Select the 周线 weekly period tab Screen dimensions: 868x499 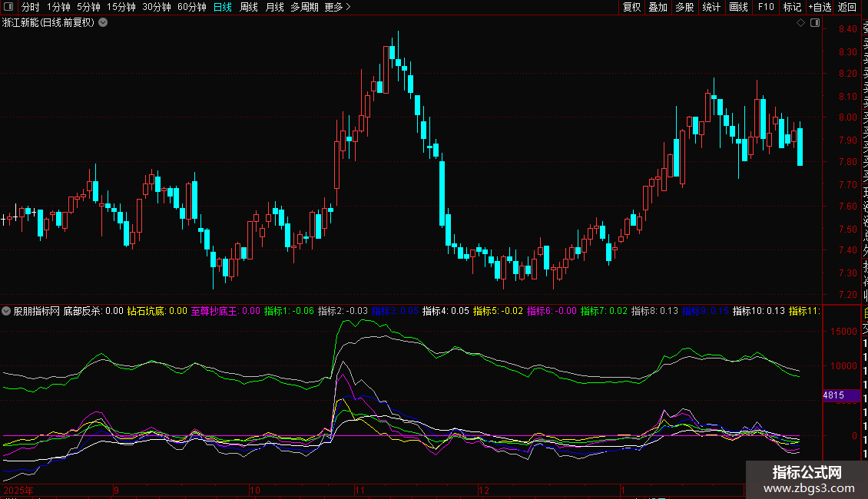[249, 8]
